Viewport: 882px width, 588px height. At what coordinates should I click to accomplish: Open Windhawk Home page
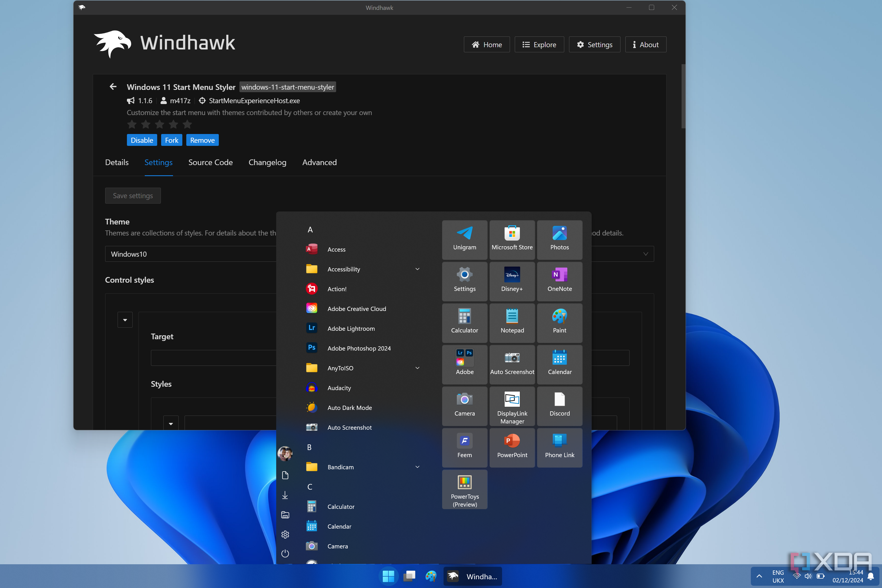(487, 45)
